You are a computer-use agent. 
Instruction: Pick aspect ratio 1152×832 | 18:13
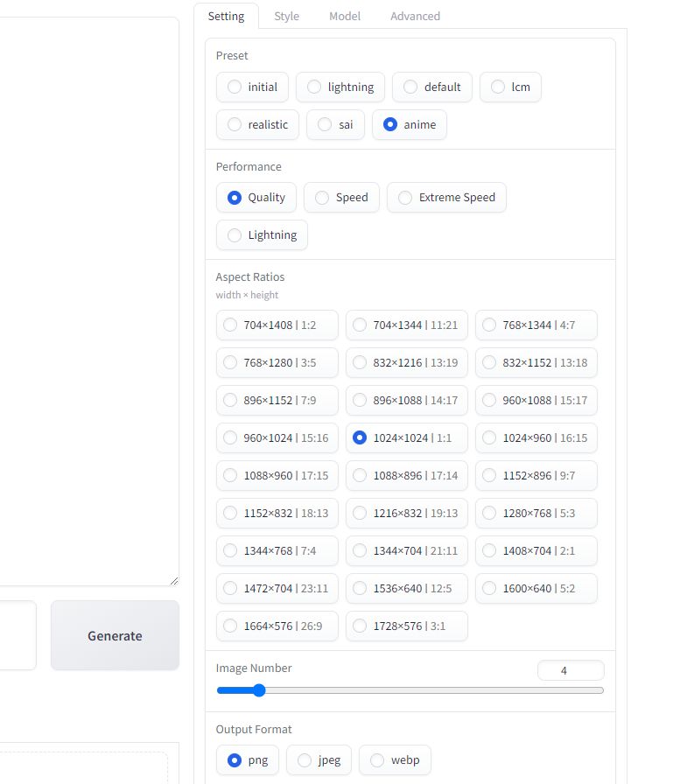pyautogui.click(x=277, y=513)
